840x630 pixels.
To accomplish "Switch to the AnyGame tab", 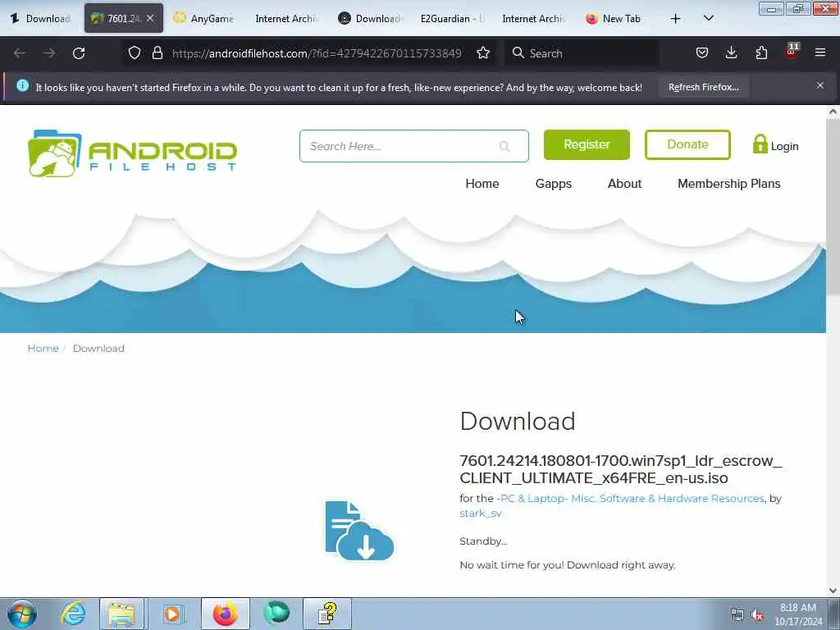I will [x=204, y=19].
